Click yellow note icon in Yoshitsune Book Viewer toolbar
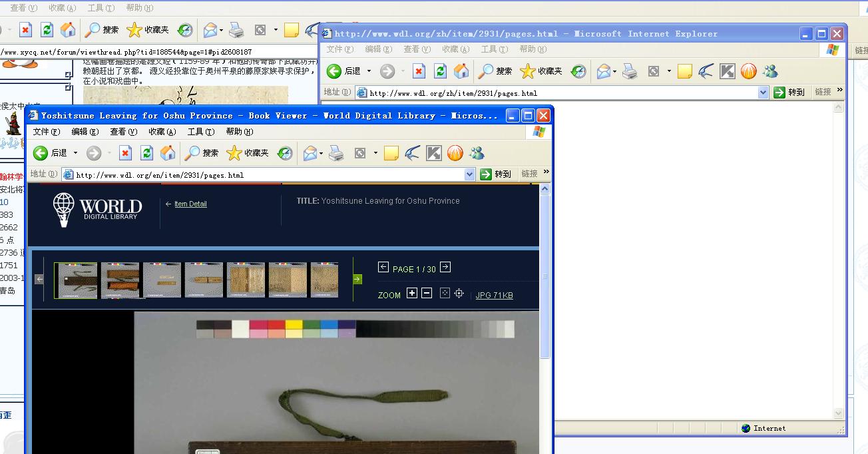Image resolution: width=868 pixels, height=454 pixels. (391, 153)
